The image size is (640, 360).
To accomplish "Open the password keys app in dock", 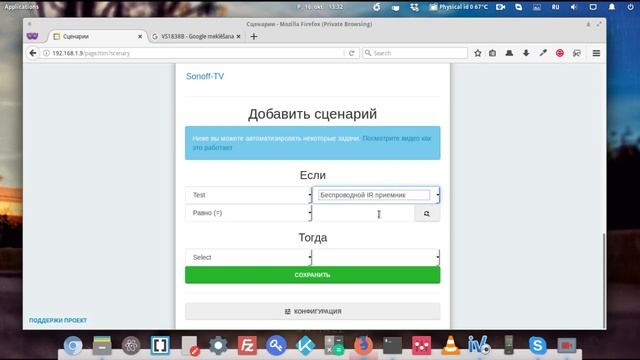I will tap(276, 345).
